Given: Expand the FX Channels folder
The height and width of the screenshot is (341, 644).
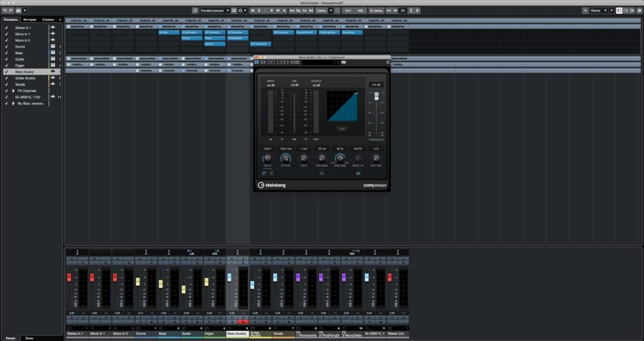Looking at the screenshot, I should [x=14, y=91].
